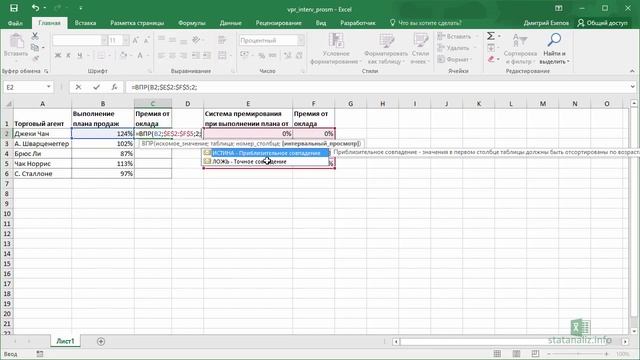
Task: Cancel formula entry with X icon
Action: (x=78, y=87)
